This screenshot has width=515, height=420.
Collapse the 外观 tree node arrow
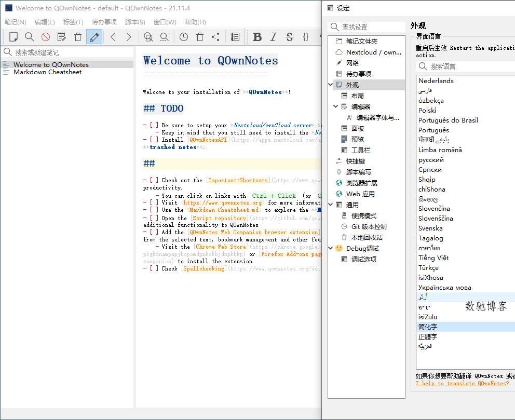[330, 85]
